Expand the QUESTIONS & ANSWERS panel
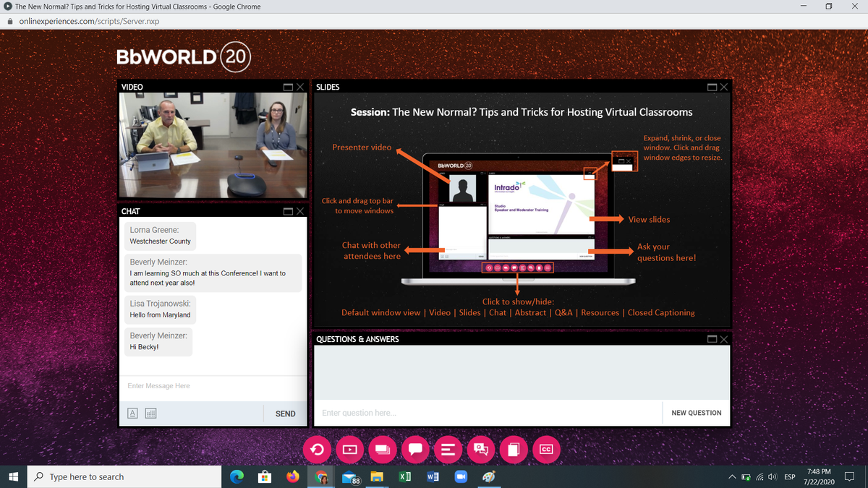Viewport: 868px width, 488px height. (x=713, y=339)
